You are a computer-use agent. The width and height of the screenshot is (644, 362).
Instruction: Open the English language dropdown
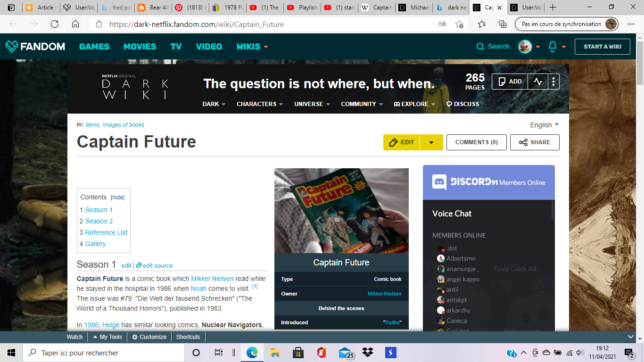[x=544, y=125]
